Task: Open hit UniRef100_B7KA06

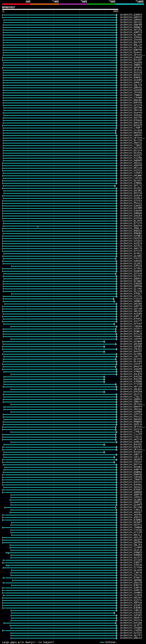Action: pos(131,120)
